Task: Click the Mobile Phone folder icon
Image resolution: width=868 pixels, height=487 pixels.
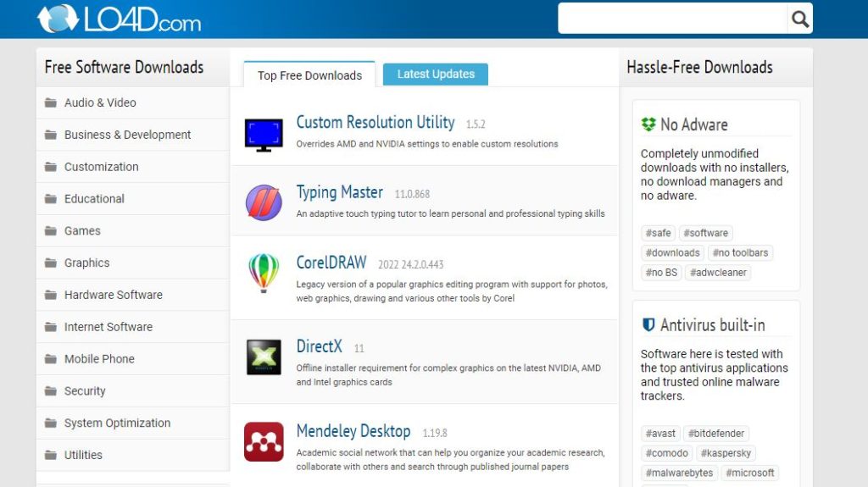Action: 51,359
